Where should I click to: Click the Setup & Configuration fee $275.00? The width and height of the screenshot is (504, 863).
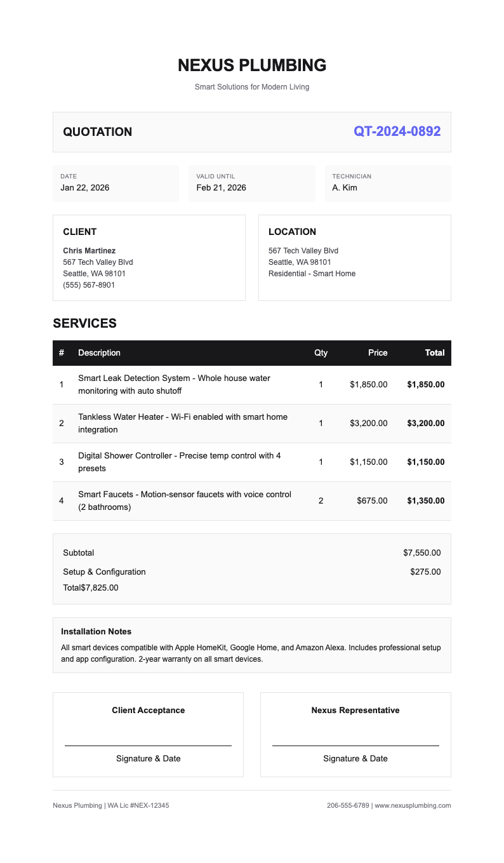tap(425, 572)
